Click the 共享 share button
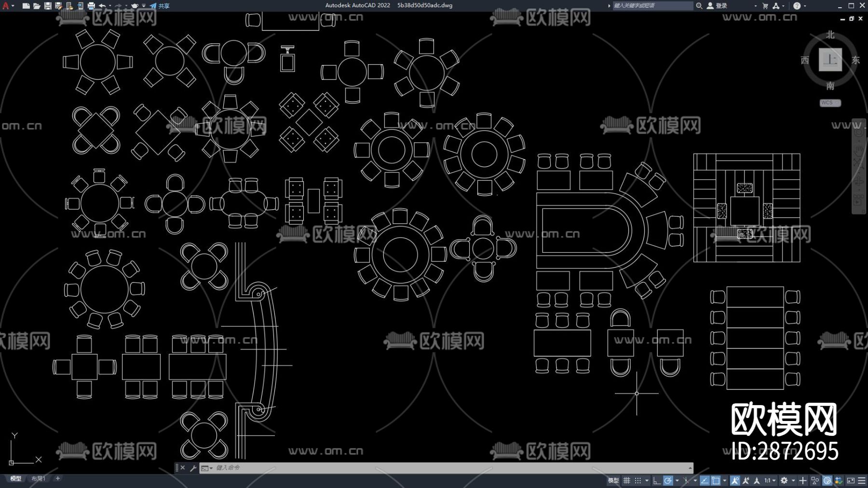This screenshot has height=488, width=868. pyautogui.click(x=160, y=6)
